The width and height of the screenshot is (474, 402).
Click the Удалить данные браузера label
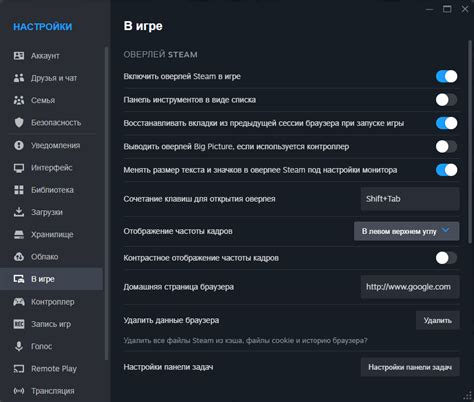tap(171, 320)
